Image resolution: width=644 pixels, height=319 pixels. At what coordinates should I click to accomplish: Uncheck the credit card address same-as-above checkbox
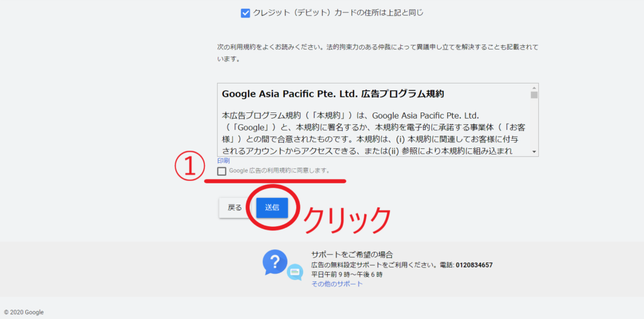click(x=245, y=14)
